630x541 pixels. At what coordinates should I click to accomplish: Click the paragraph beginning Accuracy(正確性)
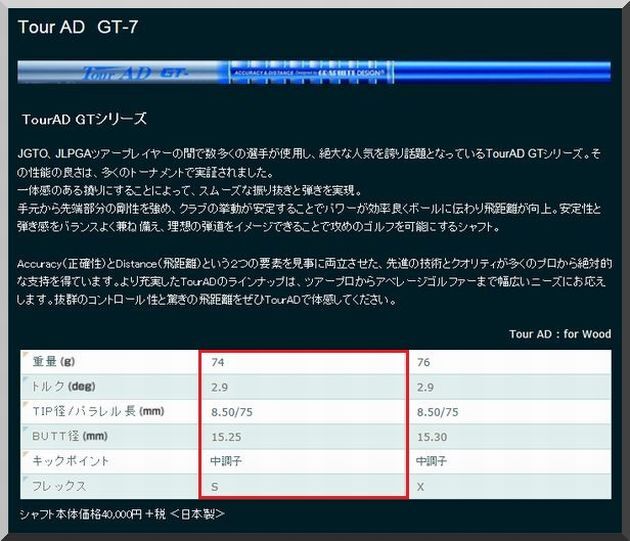tap(314, 282)
